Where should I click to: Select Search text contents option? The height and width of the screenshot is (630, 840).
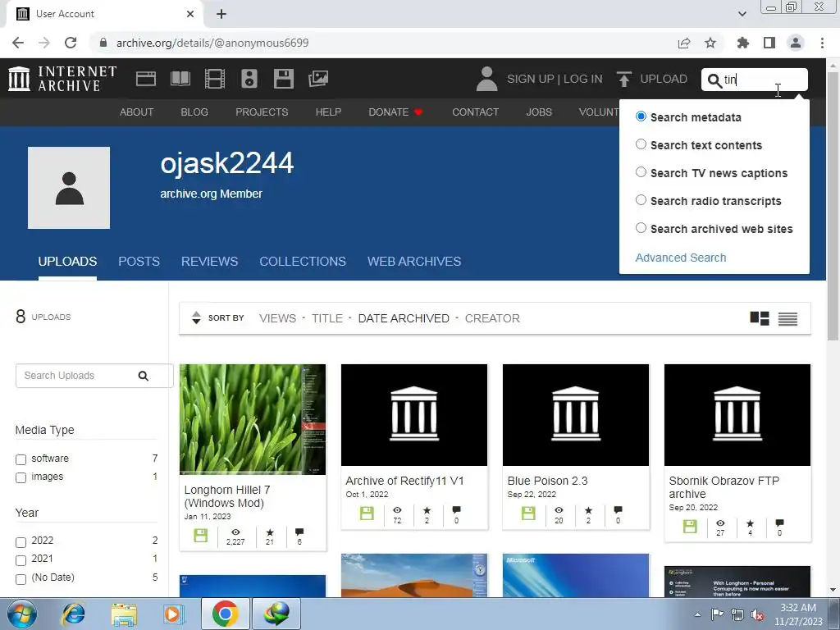(x=641, y=144)
